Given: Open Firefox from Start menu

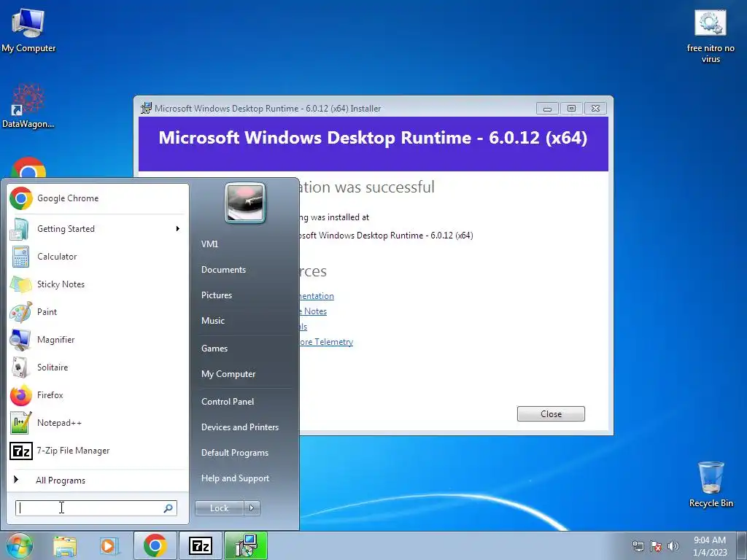Looking at the screenshot, I should [x=97, y=394].
